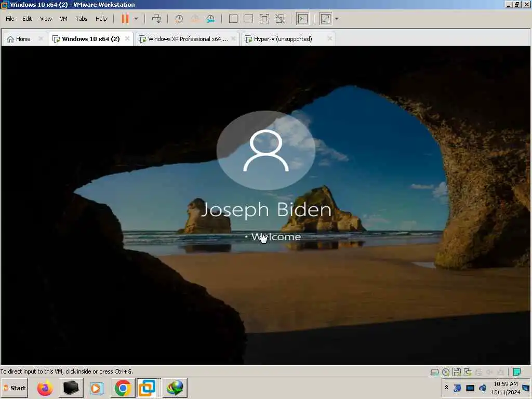Click the green message log note icon
Viewport: 532px width, 399px height.
click(x=517, y=372)
